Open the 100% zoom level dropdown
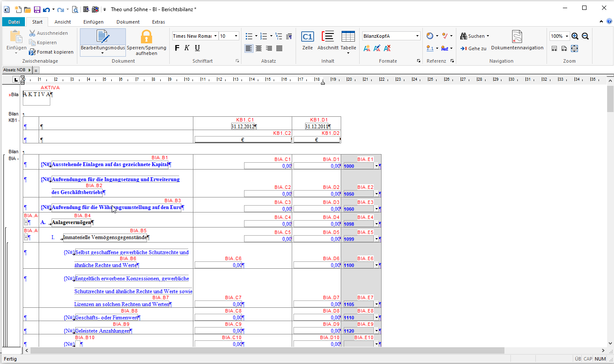Image resolution: width=614 pixels, height=364 pixels. coord(567,36)
